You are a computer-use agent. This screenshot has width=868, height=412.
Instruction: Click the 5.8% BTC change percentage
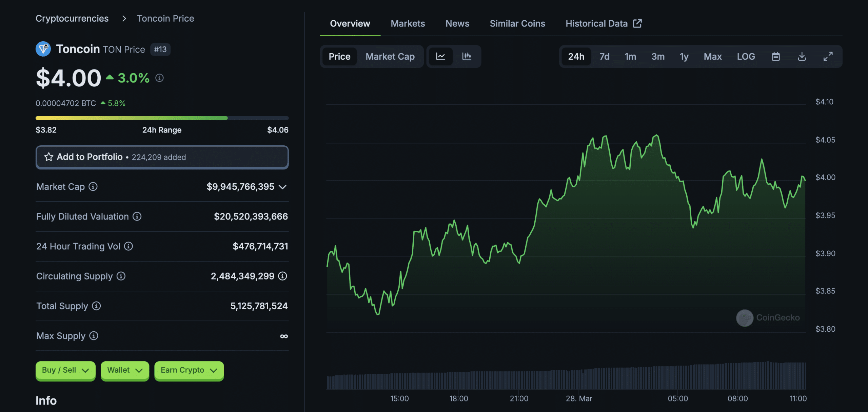[x=117, y=103]
